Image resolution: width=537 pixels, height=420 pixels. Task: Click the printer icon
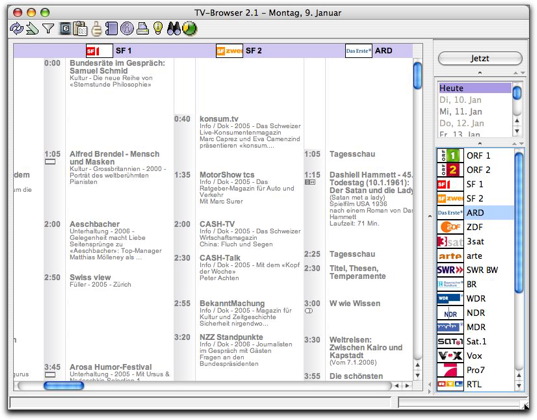click(142, 29)
